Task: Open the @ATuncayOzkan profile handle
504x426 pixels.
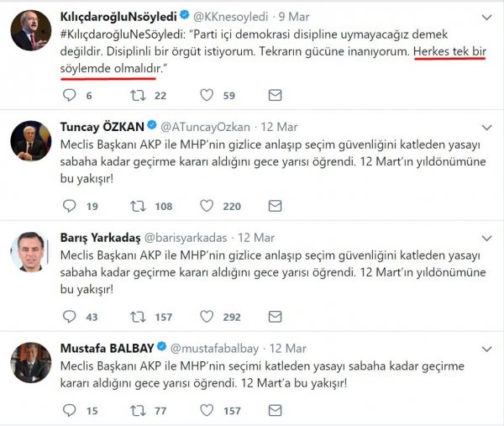Action: point(205,127)
